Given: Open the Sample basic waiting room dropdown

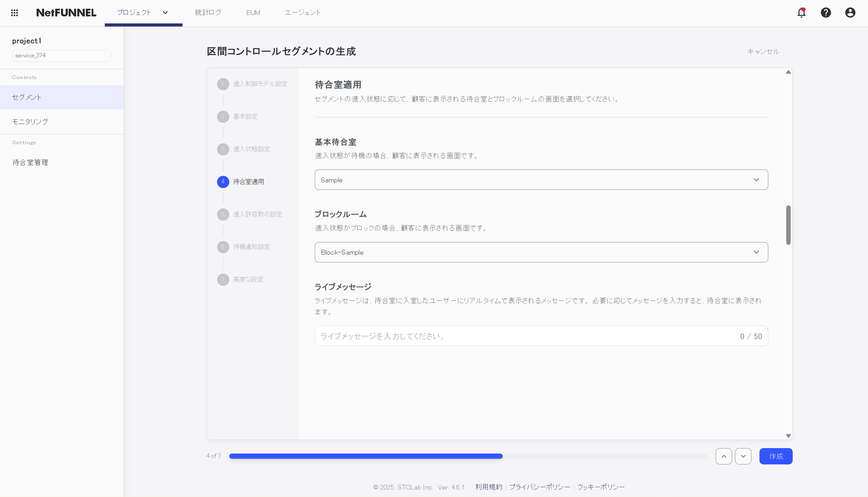Looking at the screenshot, I should (x=541, y=180).
